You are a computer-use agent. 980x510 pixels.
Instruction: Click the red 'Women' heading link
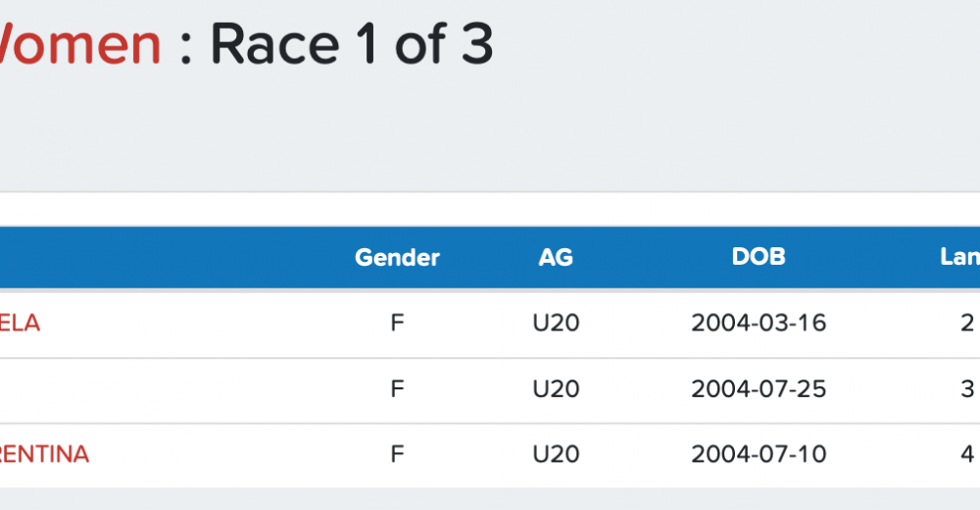[78, 44]
